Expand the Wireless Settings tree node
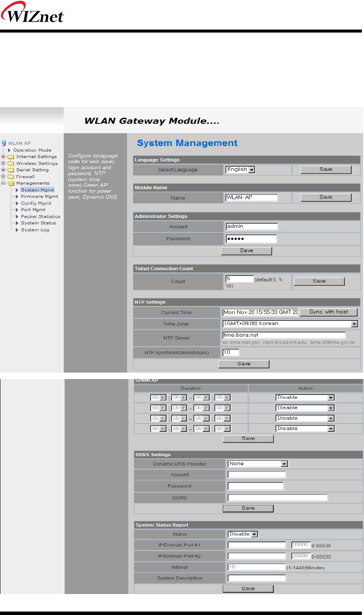The height and width of the screenshot is (615, 364). click(3, 163)
